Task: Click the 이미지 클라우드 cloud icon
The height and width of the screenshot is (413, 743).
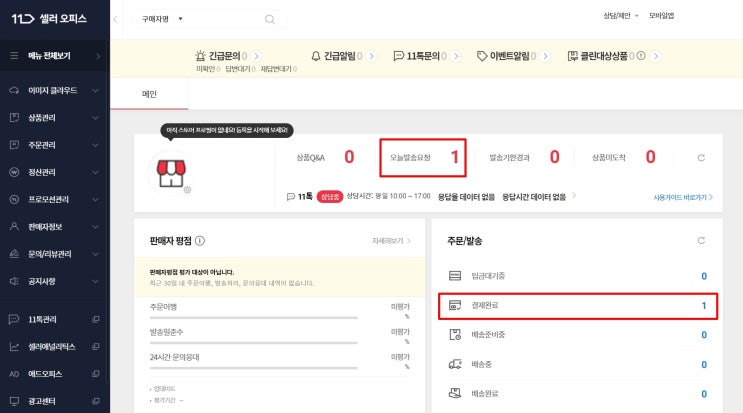Action: click(x=14, y=90)
